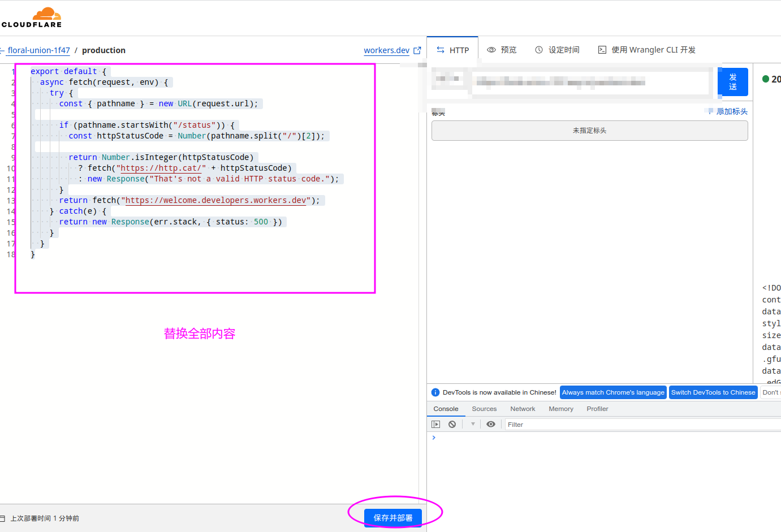Click the eye icon on the 预览 tab
Screen dimensions: 781x532
(x=491, y=50)
